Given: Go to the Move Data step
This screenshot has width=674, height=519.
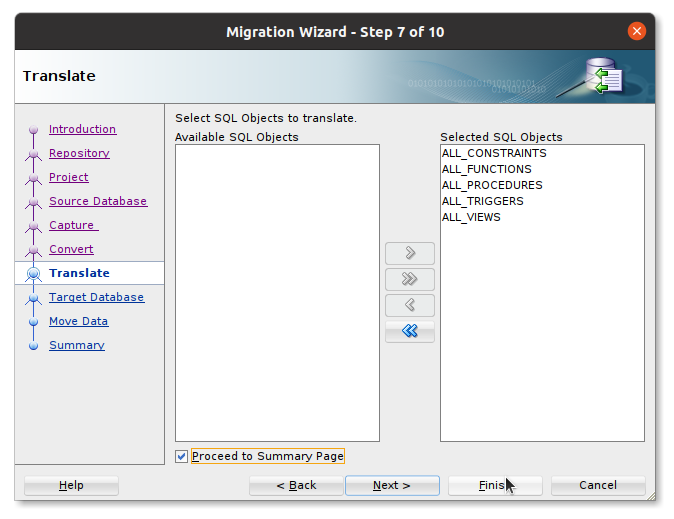Looking at the screenshot, I should click(78, 321).
